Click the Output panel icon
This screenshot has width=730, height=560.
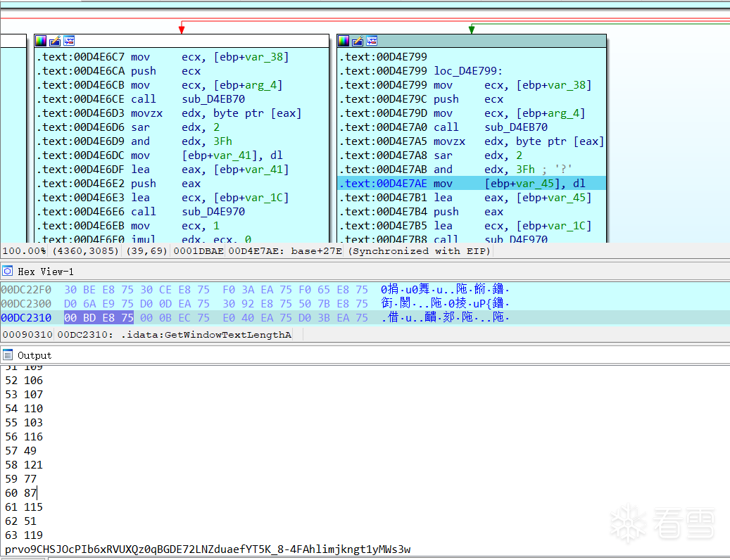click(x=8, y=355)
